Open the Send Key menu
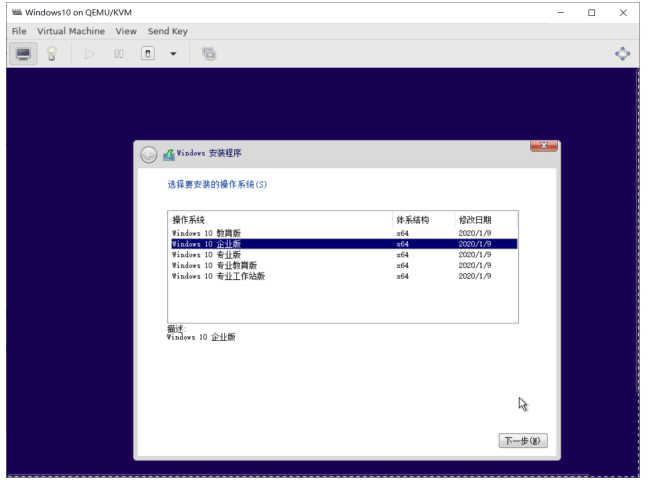Image resolution: width=648 pixels, height=485 pixels. coord(168,31)
